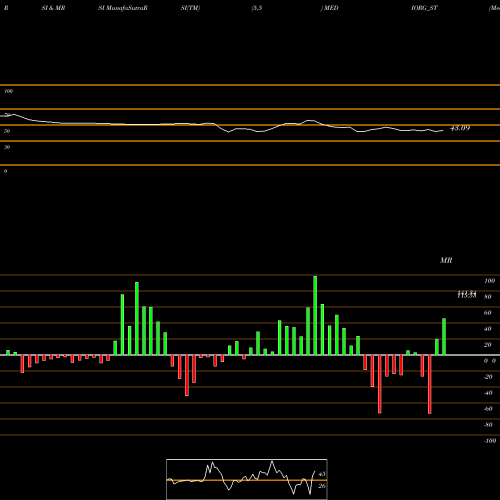The width and height of the screenshot is (500, 500).
Task: Select the last green bar in the MR histogram
Action: coord(444,337)
